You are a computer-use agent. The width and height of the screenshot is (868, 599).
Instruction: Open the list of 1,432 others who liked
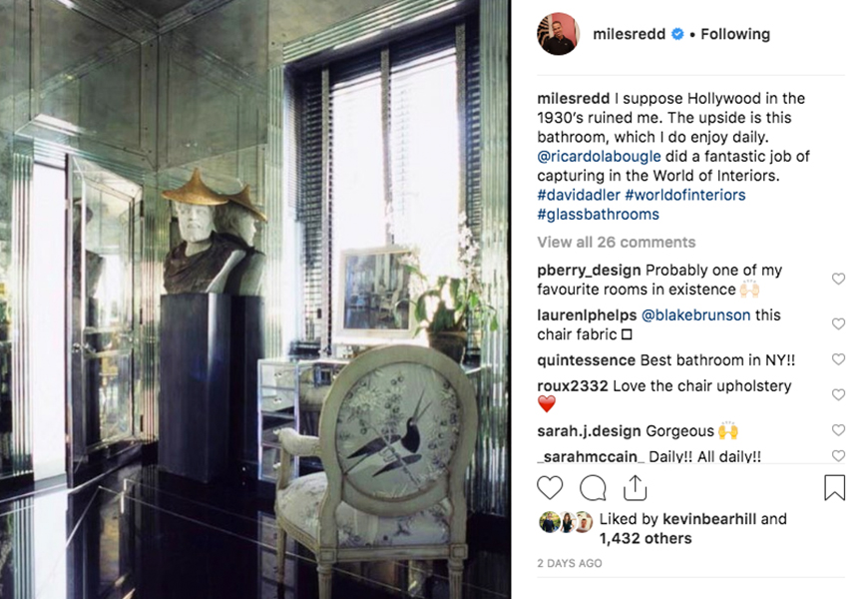646,539
